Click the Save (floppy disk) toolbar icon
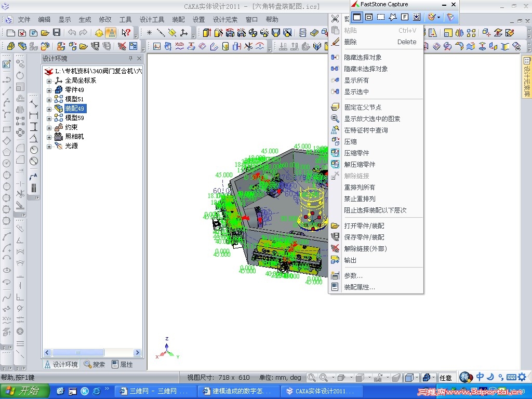 [x=57, y=33]
